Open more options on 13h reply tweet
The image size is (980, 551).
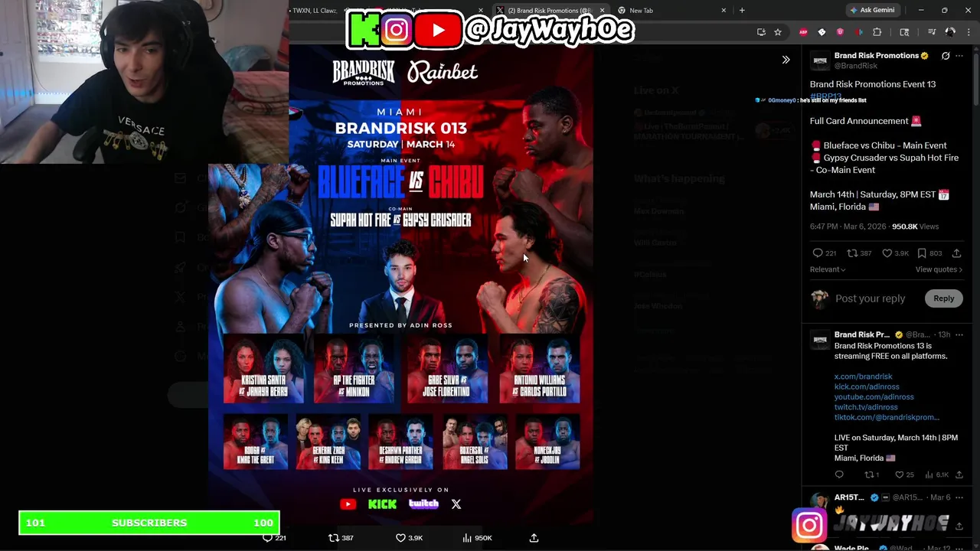tap(959, 334)
